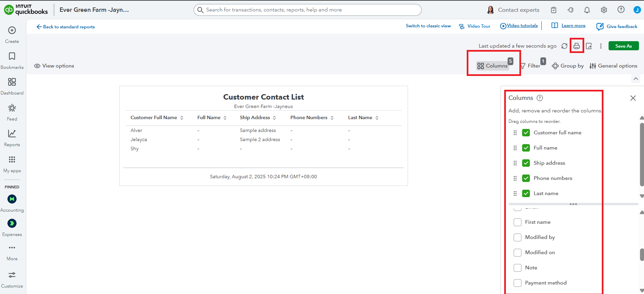
Task: Enable the First name column checkbox
Action: tap(517, 222)
